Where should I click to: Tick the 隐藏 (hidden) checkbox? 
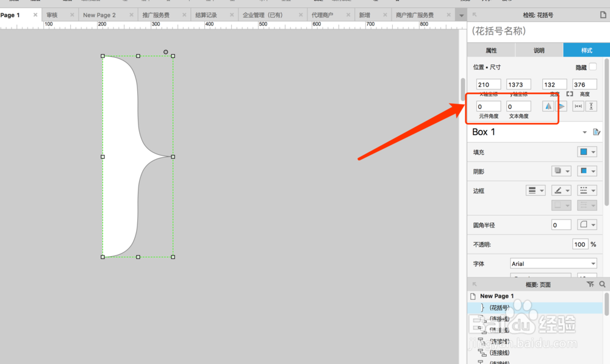(592, 67)
